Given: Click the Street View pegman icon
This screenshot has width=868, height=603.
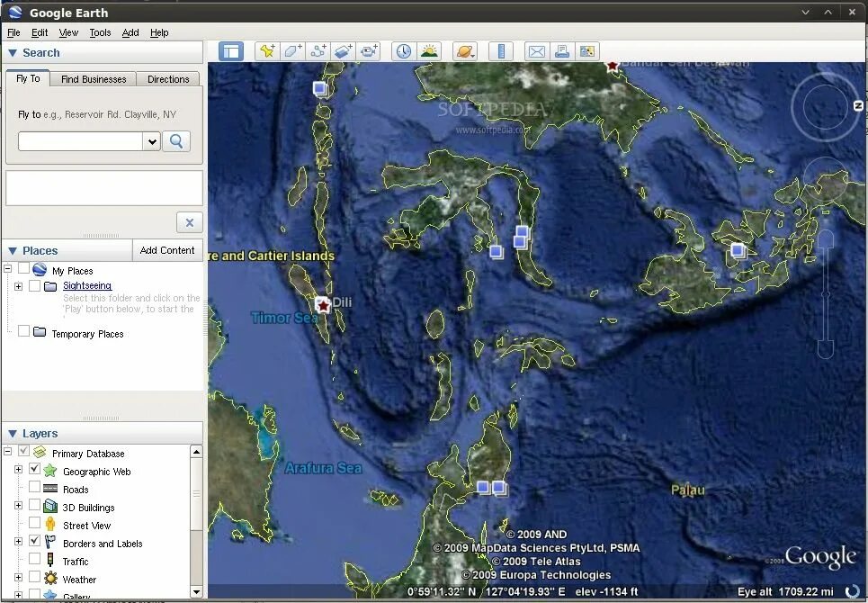Looking at the screenshot, I should pyautogui.click(x=50, y=525).
